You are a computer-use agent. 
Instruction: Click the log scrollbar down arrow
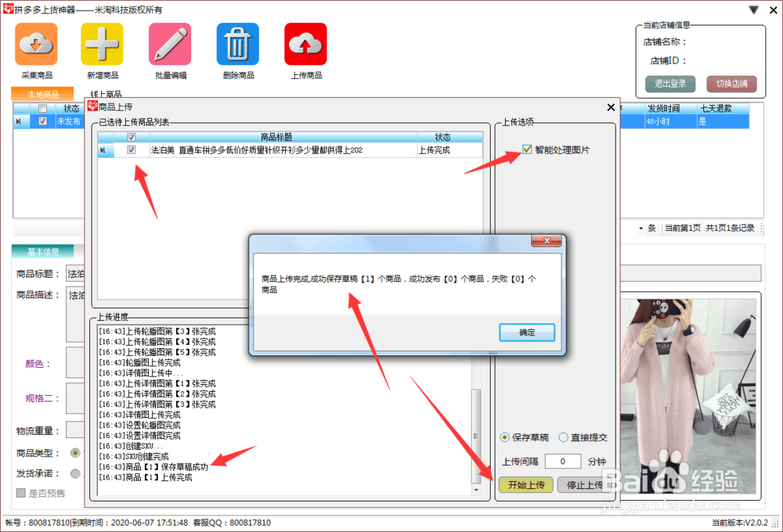click(x=475, y=490)
